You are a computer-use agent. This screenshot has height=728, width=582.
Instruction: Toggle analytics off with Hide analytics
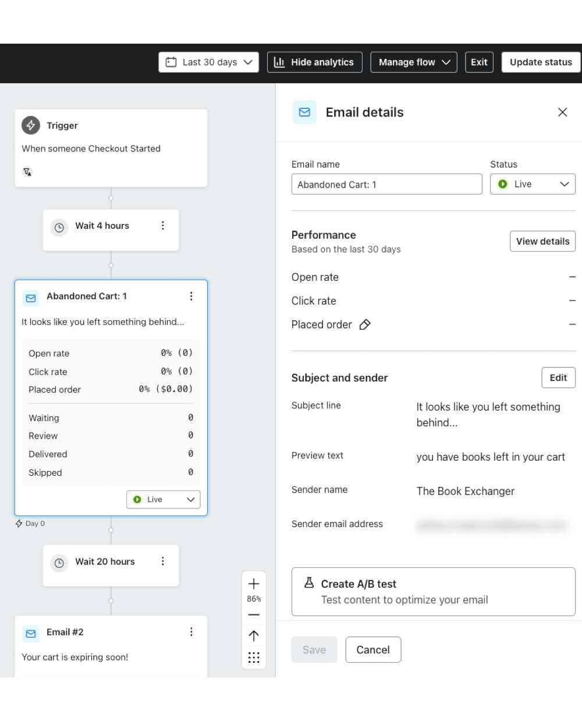(x=314, y=62)
